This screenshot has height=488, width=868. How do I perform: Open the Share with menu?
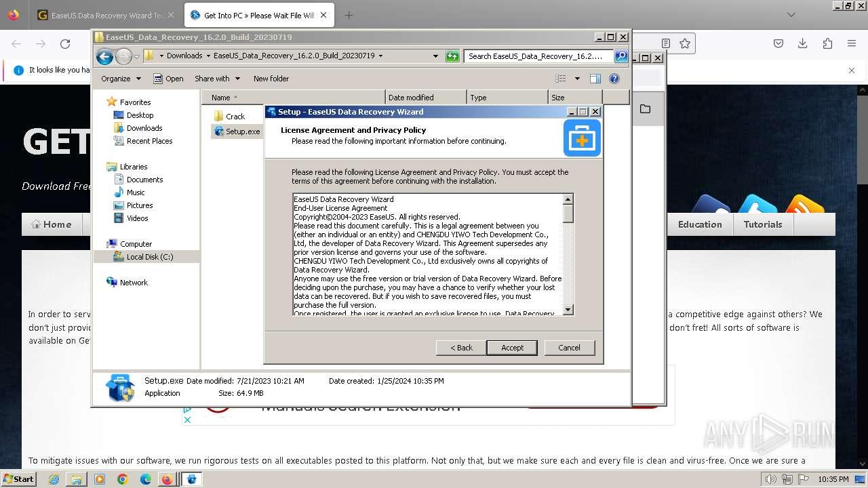pos(216,79)
